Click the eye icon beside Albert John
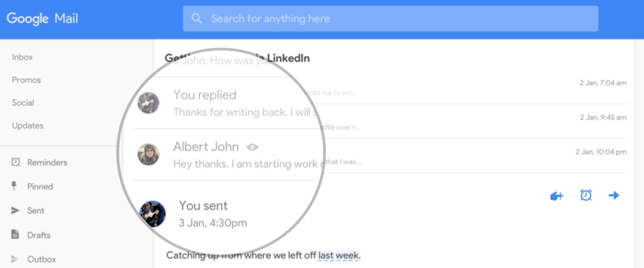Viewport: 644px width, 268px height. tap(252, 147)
